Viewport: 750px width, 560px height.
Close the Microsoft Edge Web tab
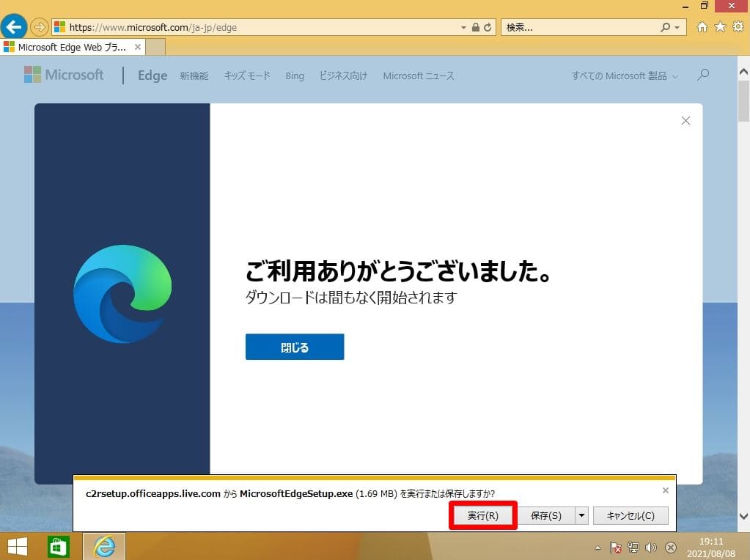pyautogui.click(x=138, y=47)
